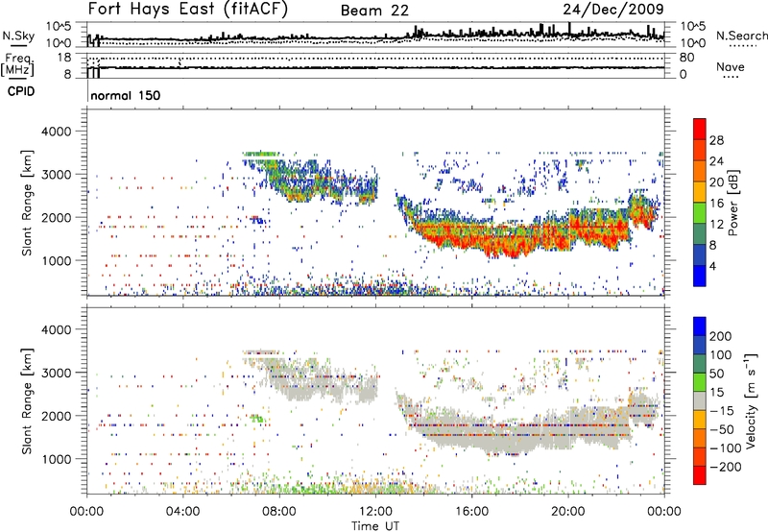
Task: Click the "Power [dB]" color bar label
Action: 733,203
